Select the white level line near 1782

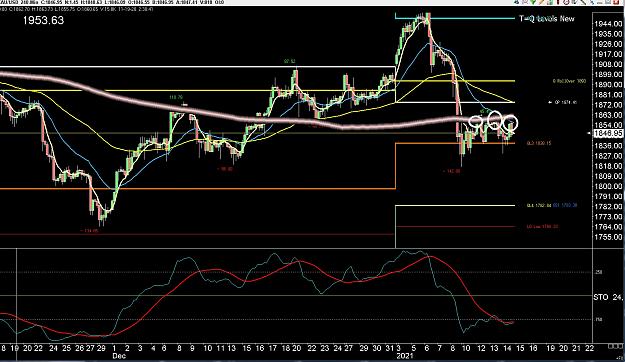[x=455, y=206]
